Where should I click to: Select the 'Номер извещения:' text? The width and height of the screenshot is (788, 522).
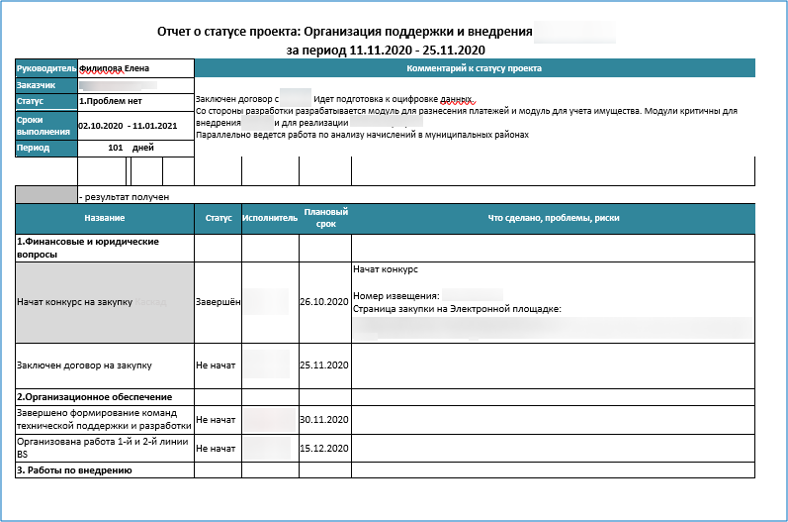point(396,296)
